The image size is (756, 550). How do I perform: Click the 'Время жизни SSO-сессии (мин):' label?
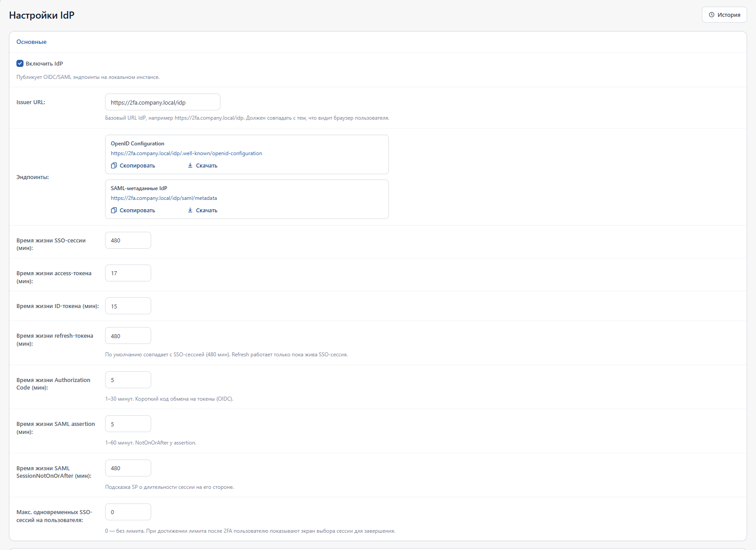[x=51, y=244]
